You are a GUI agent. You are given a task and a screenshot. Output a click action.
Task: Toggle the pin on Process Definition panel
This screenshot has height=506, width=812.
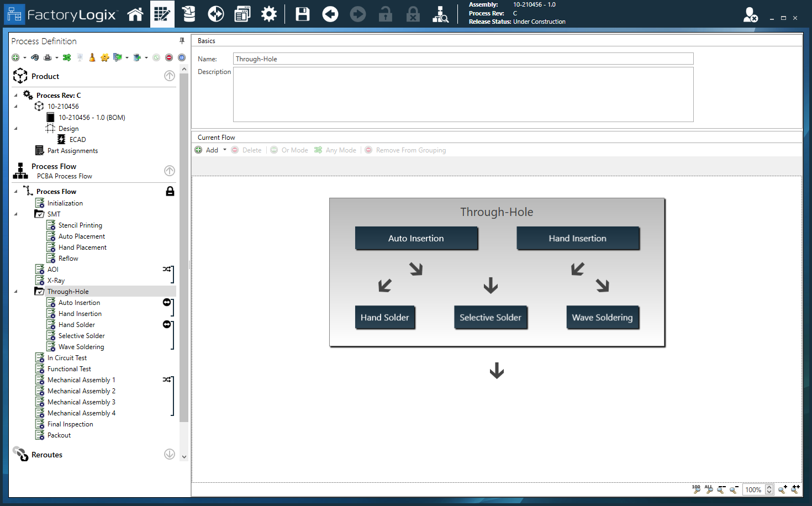(182, 41)
